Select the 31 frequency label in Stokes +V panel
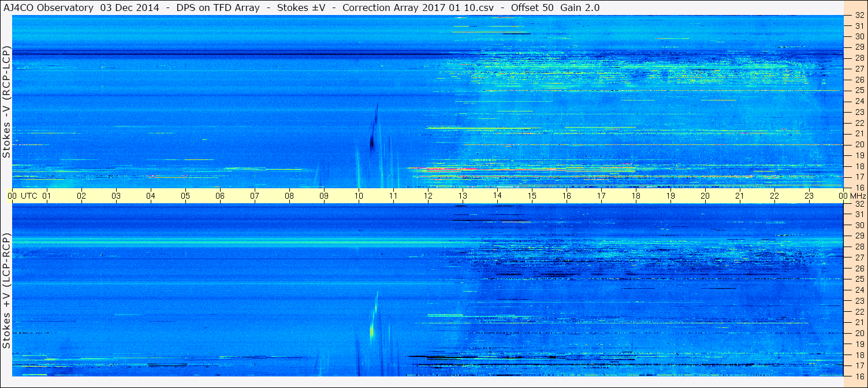Image resolution: width=868 pixels, height=388 pixels. (859, 214)
